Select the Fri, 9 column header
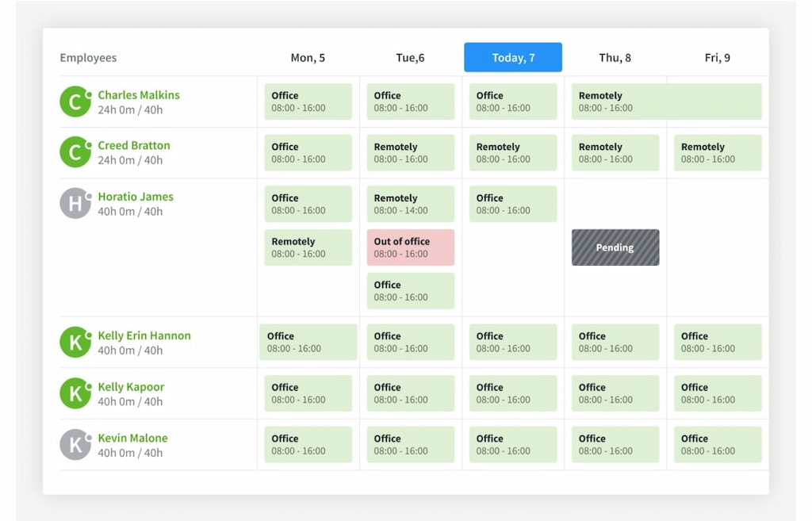Viewport: 812px width, 521px height. 717,58
